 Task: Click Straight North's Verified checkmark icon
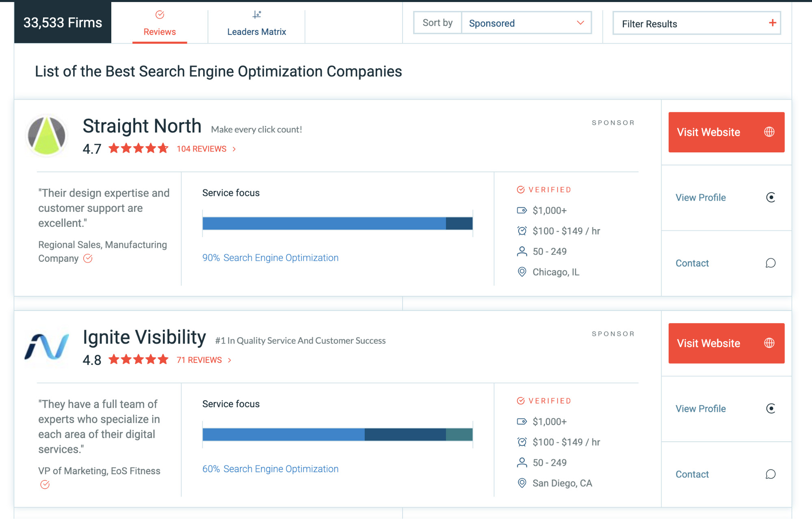coord(521,189)
